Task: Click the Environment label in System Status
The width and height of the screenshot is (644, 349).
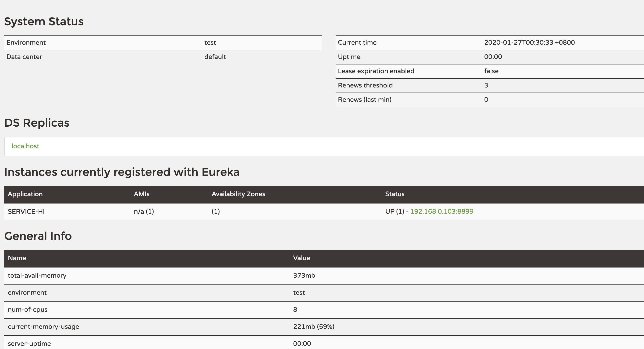Action: tap(26, 43)
